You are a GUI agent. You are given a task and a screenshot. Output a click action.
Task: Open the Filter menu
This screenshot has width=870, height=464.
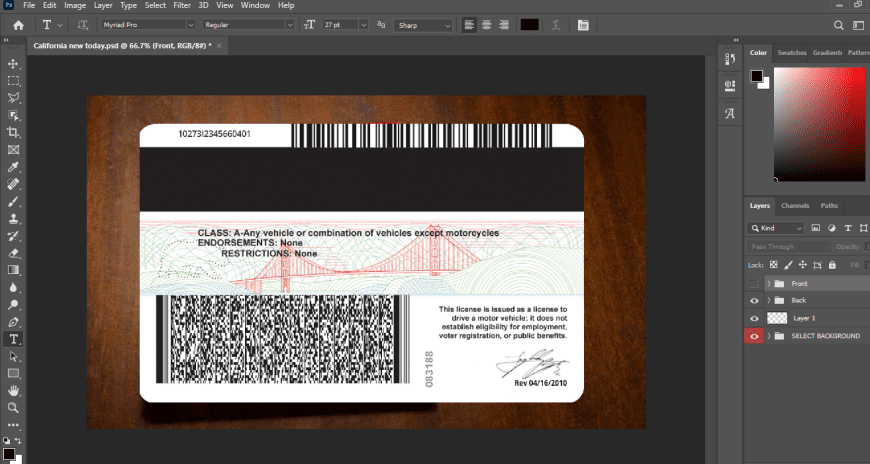[x=182, y=6]
